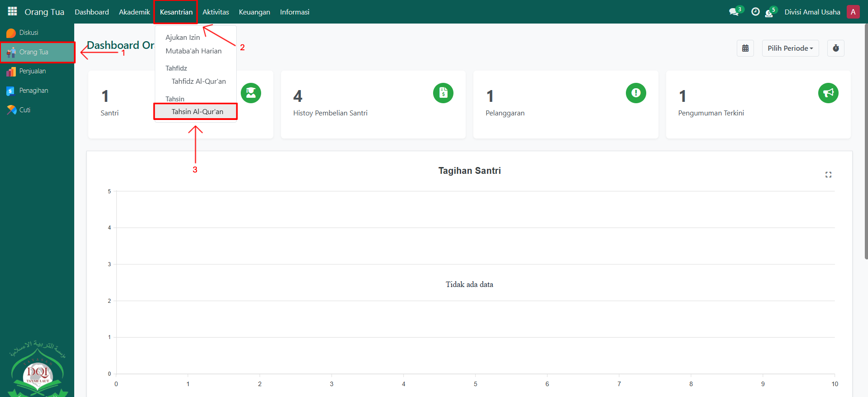Viewport: 868px width, 397px height.
Task: Open the Divisi Amal Usaha user menu
Action: click(x=812, y=12)
